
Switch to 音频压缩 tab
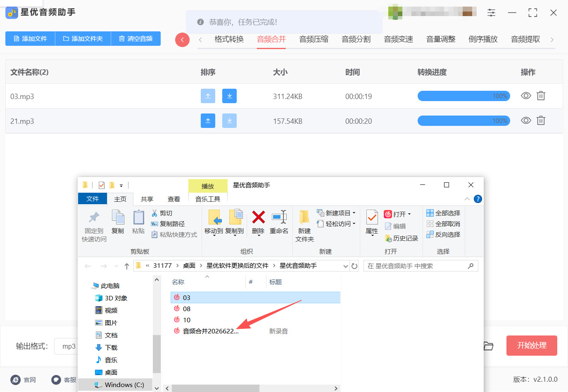[314, 39]
